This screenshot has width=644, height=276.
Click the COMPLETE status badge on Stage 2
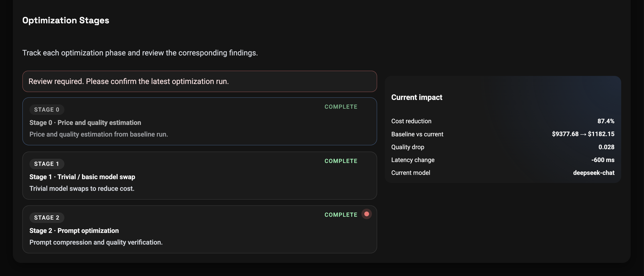coord(341,214)
